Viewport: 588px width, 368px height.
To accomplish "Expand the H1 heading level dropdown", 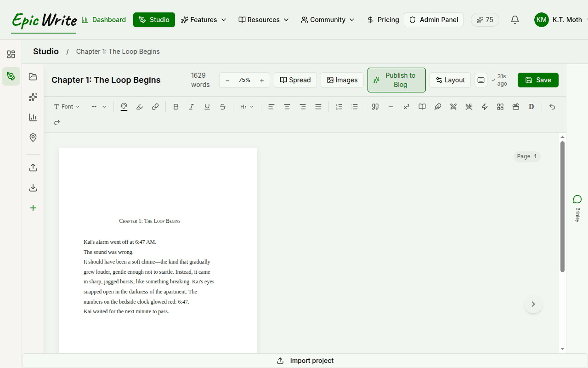I will pos(247,106).
